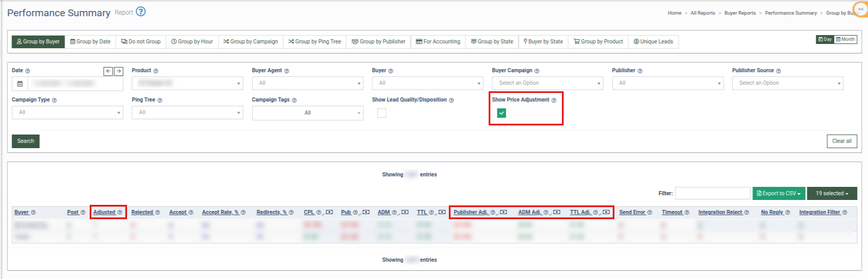Viewport: 868px width, 279px height.
Task: Go to the previous date range arrow
Action: point(108,71)
